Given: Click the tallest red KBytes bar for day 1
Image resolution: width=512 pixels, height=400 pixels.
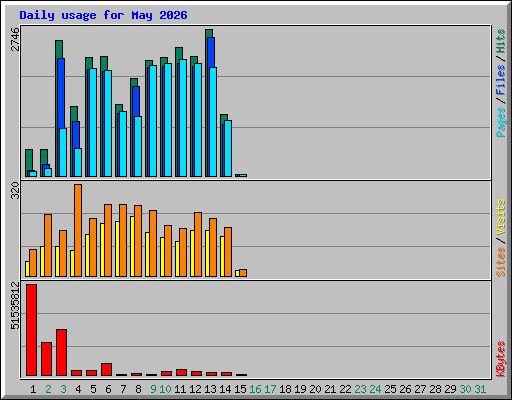Looking at the screenshot, I should pos(31,330).
